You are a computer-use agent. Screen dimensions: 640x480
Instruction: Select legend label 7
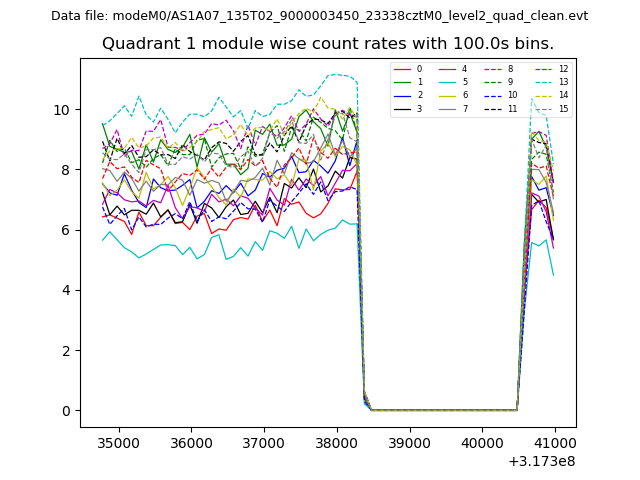click(463, 108)
